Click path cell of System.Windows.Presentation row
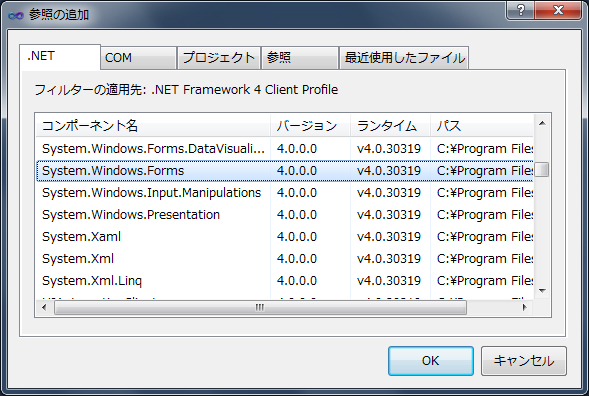Image resolution: width=589 pixels, height=396 pixels. coord(485,215)
